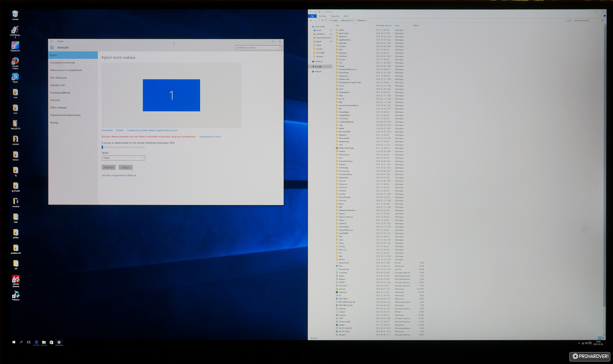Click the Azonosítás link
The width and height of the screenshot is (613, 364).
pos(107,130)
